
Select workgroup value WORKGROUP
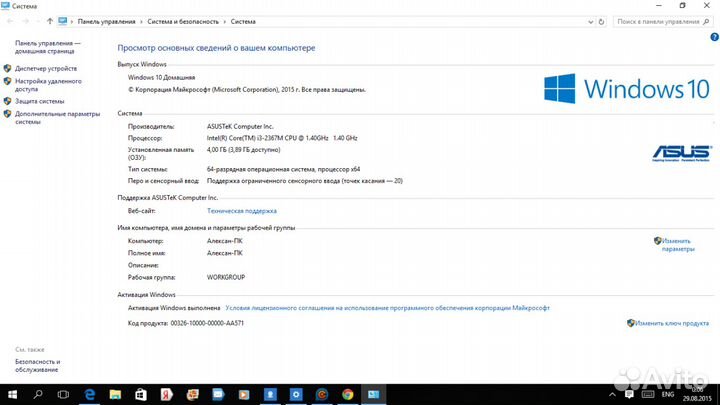226,277
